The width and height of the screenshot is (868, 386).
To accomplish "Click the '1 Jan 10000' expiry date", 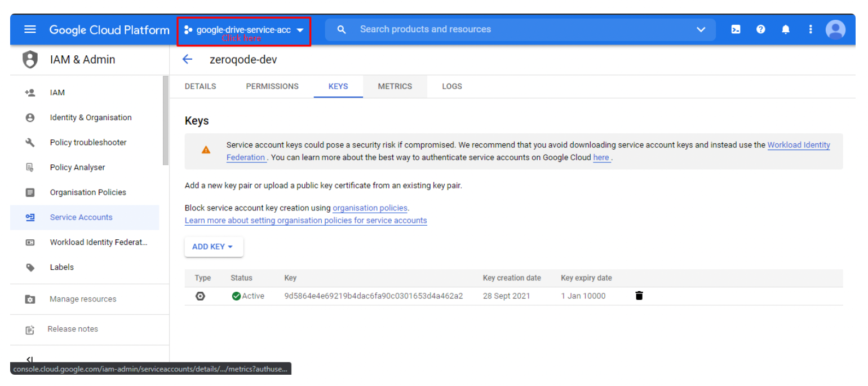I will coord(583,296).
